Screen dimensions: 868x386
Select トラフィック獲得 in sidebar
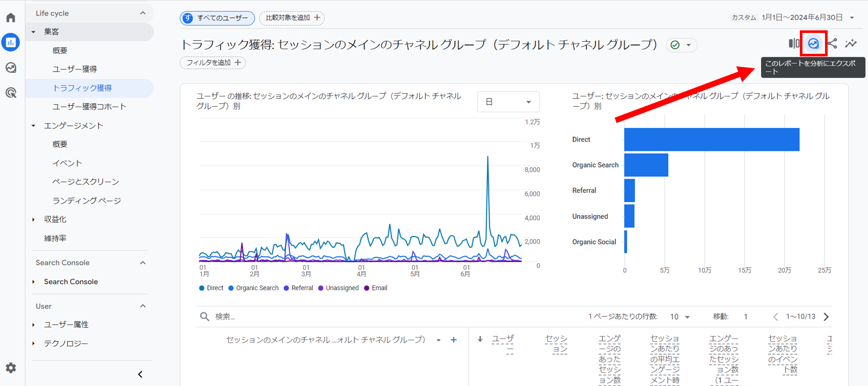click(x=82, y=88)
